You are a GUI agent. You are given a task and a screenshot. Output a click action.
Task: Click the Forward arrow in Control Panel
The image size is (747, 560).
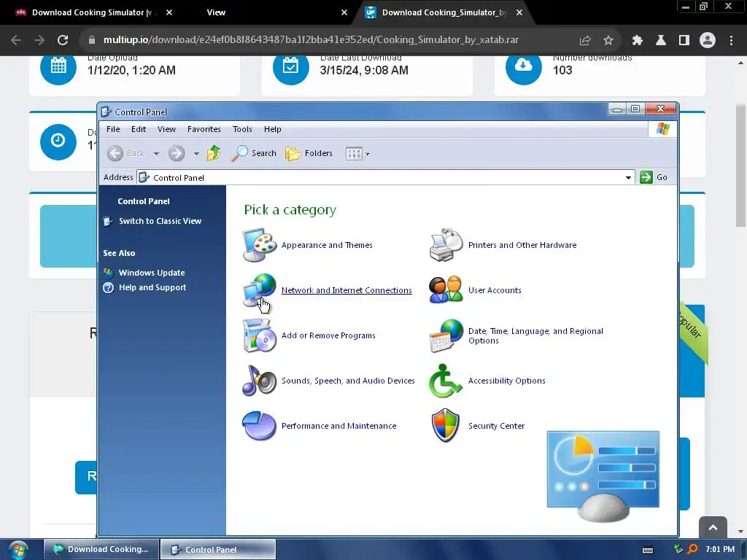coord(177,153)
